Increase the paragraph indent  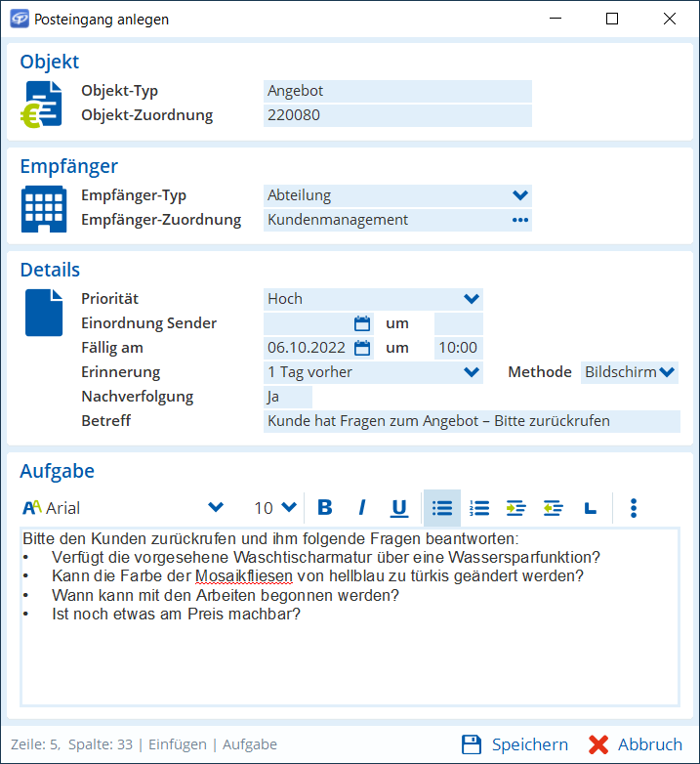(x=515, y=508)
